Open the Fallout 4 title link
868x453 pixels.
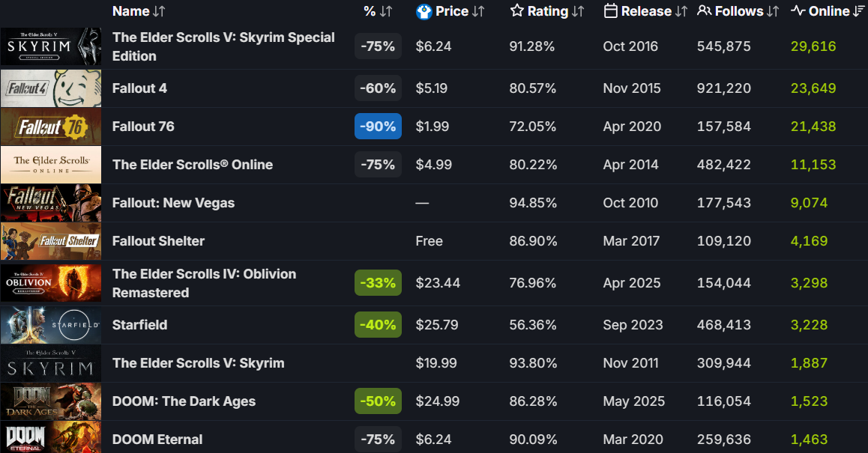click(139, 88)
